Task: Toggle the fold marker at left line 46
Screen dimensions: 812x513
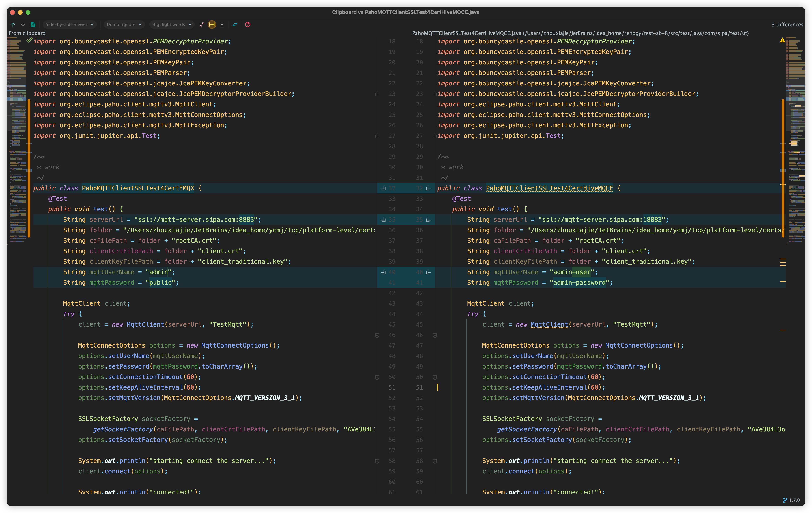Action: [x=377, y=335]
